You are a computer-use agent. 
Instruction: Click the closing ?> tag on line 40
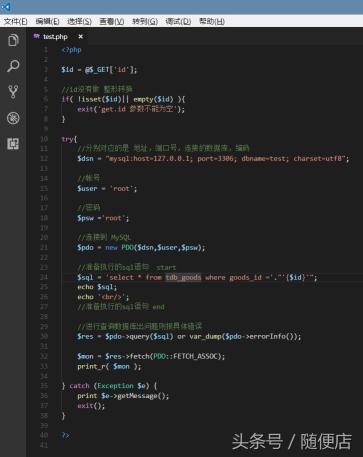[66, 435]
